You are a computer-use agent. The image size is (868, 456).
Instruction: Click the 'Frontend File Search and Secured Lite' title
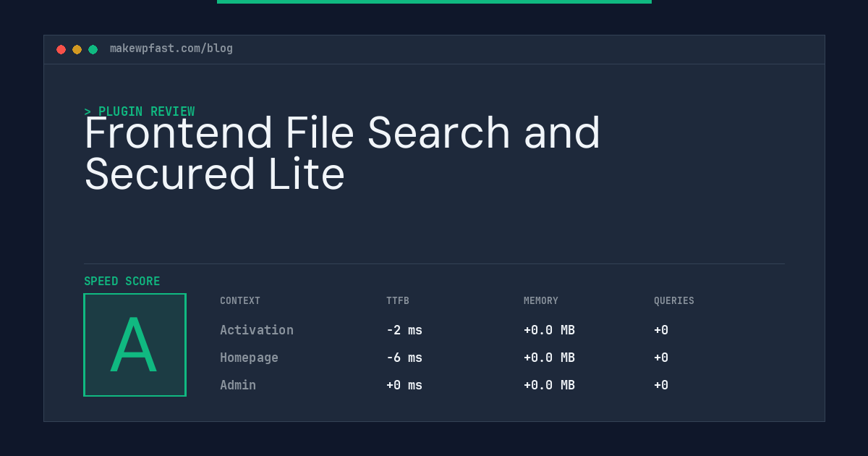[x=342, y=153]
